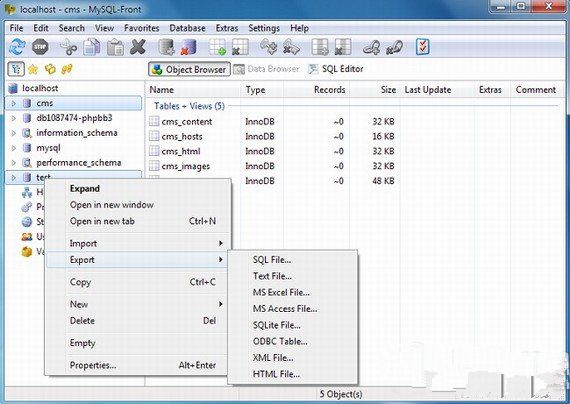Toggle the yellow SQL history button

click(67, 69)
